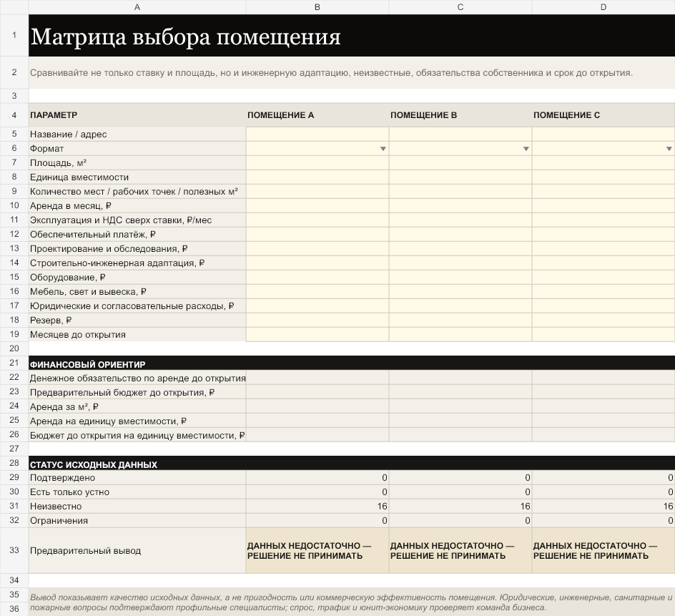The width and height of the screenshot is (675, 616).
Task: Select 'Денежное обязательство по аренде до открытия'
Action: (137, 378)
